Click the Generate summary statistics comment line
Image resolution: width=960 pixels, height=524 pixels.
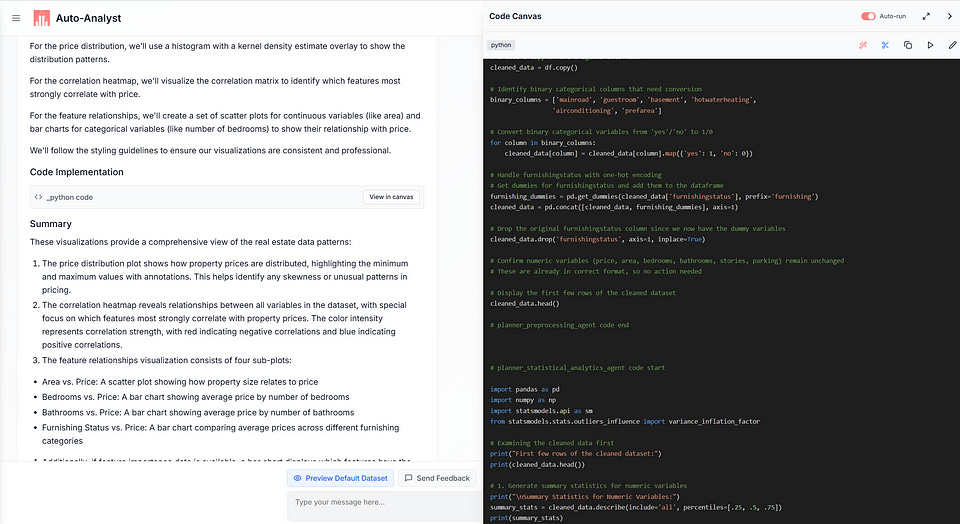[588, 485]
